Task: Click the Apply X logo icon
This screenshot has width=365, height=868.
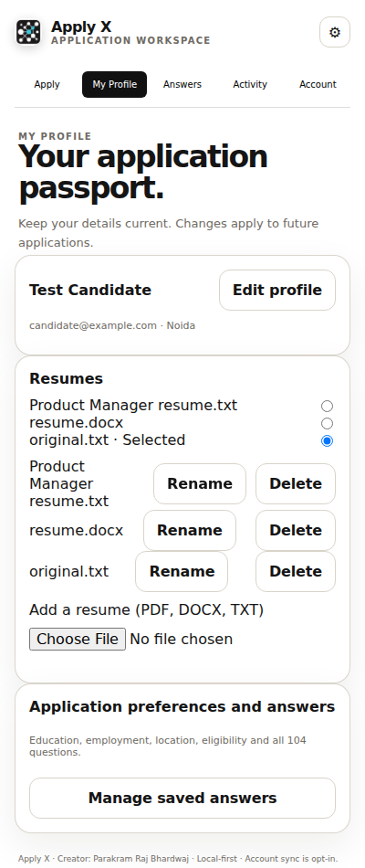Action: pyautogui.click(x=27, y=32)
